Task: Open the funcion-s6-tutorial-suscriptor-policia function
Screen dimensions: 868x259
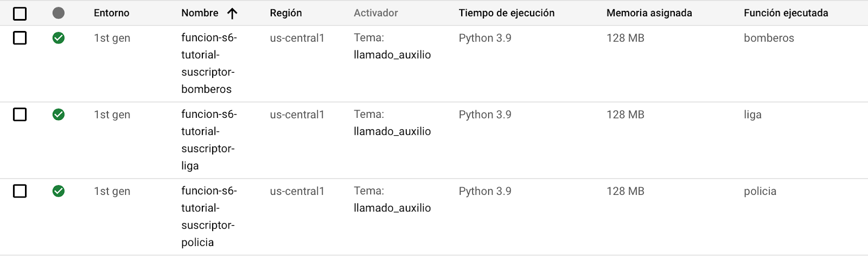Action: [x=209, y=216]
